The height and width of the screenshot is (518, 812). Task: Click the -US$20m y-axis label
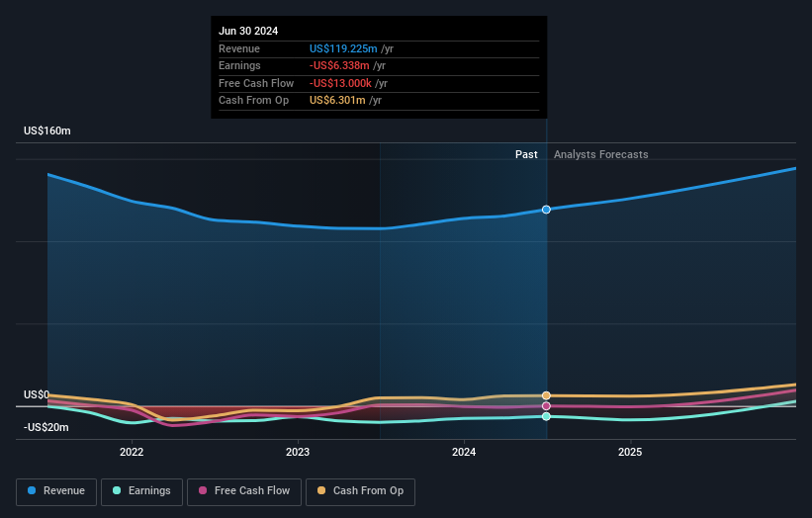pos(46,427)
